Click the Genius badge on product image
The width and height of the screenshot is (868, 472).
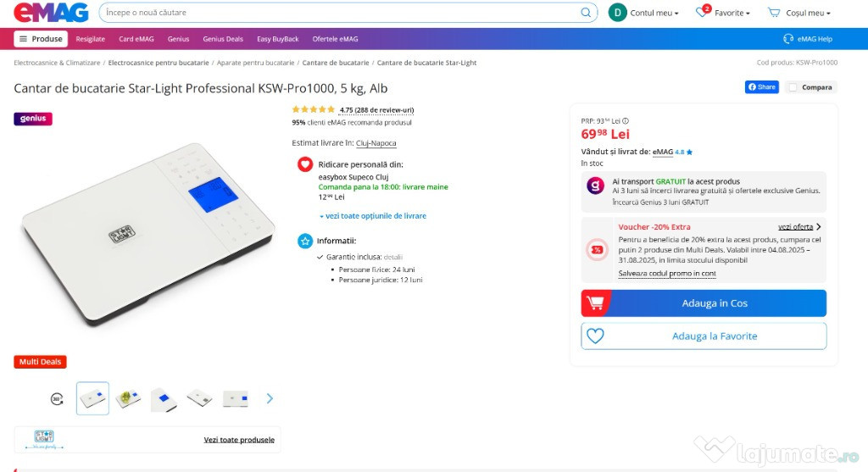coord(33,119)
